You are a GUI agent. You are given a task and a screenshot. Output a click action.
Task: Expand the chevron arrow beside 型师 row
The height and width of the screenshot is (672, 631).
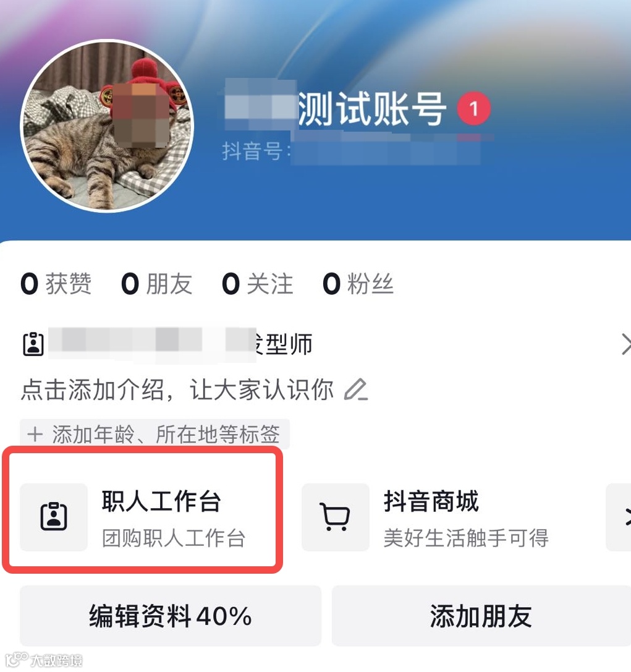pos(625,344)
